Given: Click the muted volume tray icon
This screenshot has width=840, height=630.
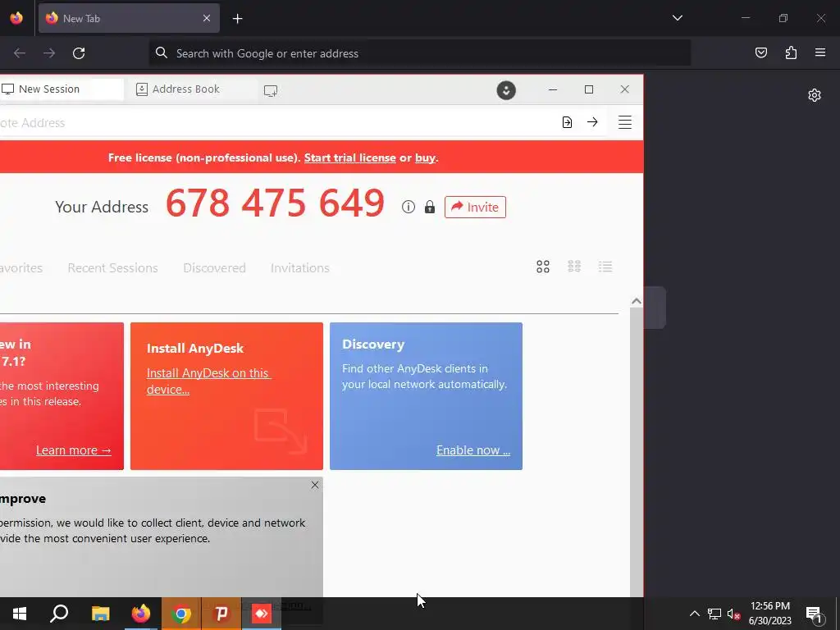Looking at the screenshot, I should point(733,614).
